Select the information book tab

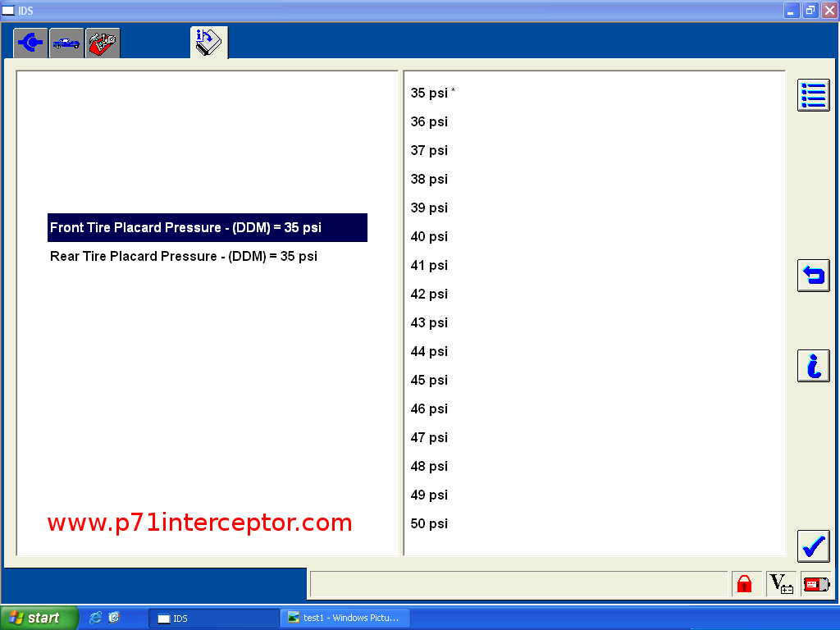pos(209,43)
